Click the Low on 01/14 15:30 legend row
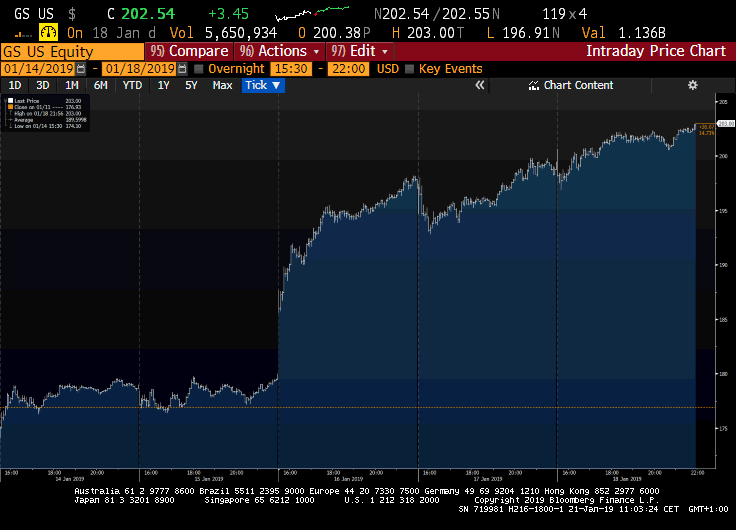Viewport: 736px width, 530px height. point(47,126)
